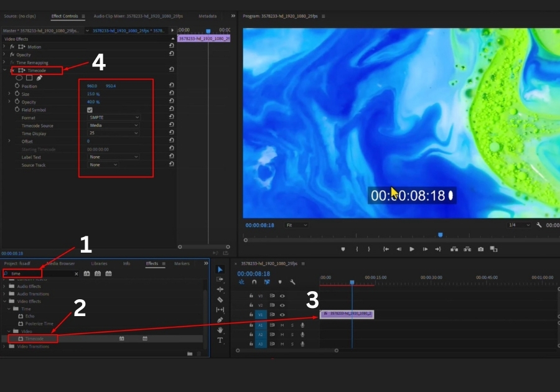This screenshot has height=392, width=560.
Task: Select the Slip tool
Action: [x=220, y=309]
